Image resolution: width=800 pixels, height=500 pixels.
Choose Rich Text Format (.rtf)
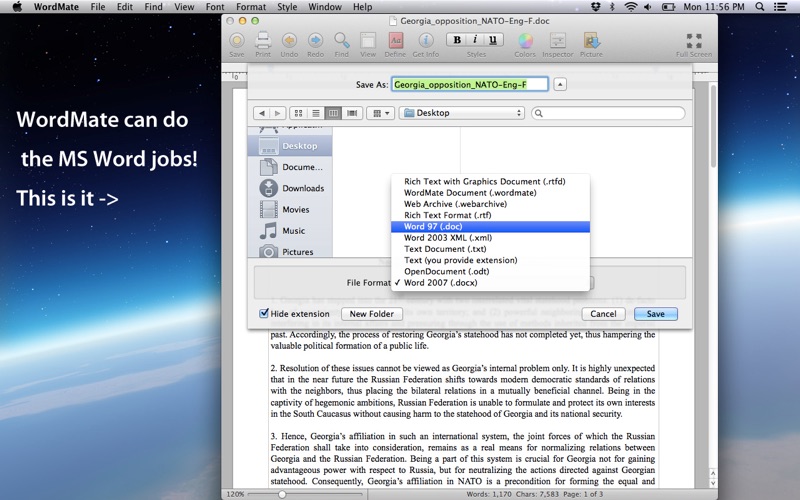click(x=490, y=215)
